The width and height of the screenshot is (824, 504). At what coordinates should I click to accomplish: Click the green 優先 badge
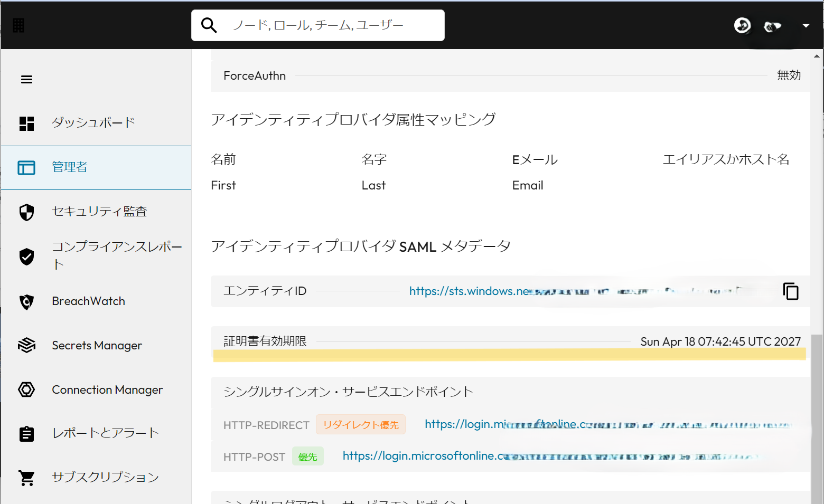coord(308,457)
